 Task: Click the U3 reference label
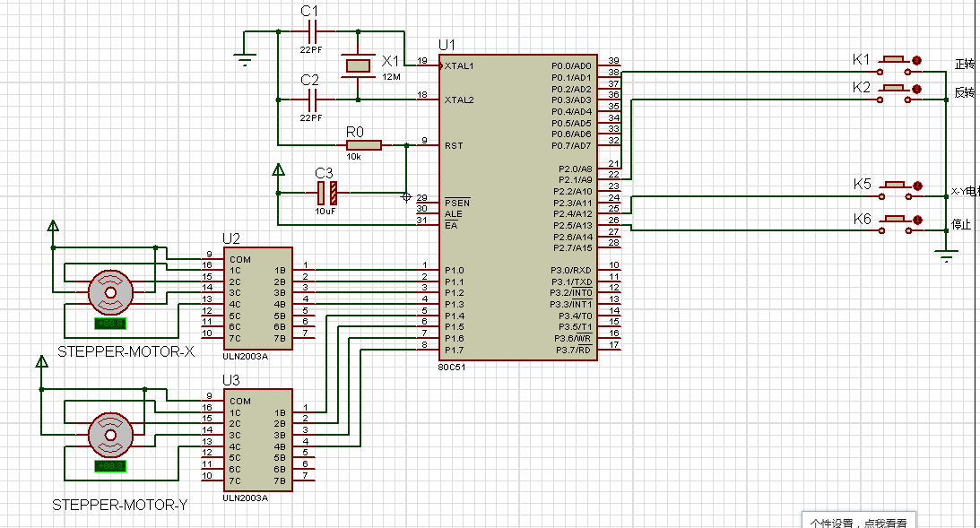click(x=231, y=380)
